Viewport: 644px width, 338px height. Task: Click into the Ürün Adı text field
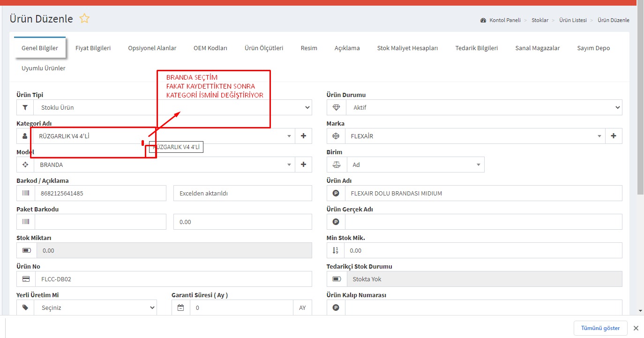click(x=483, y=193)
